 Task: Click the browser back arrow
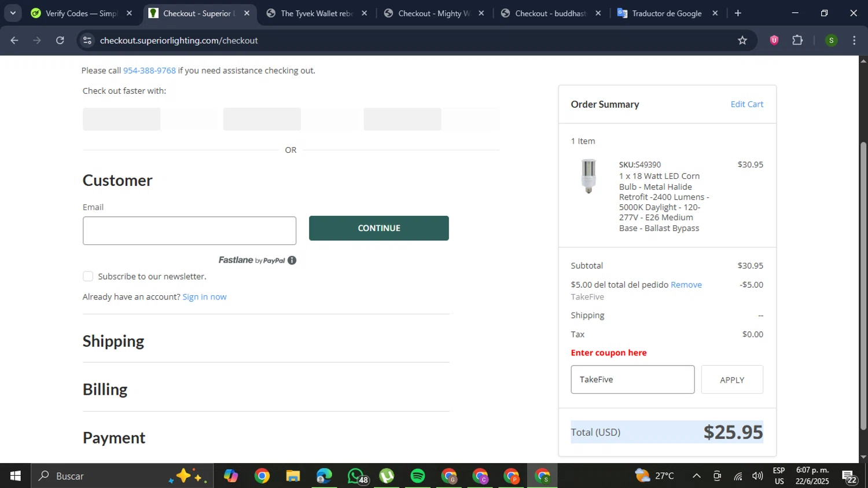[x=14, y=41]
